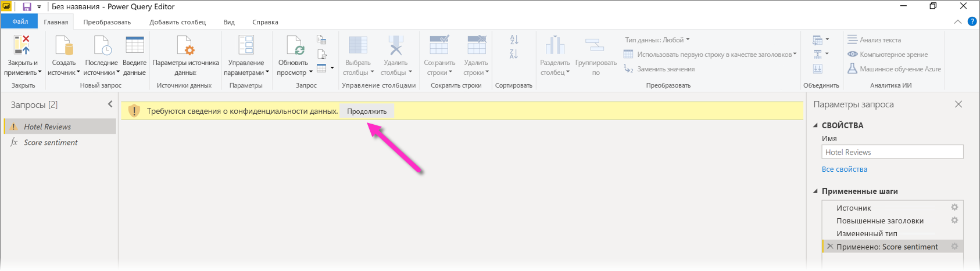Click Manage parameters icon

[x=246, y=45]
